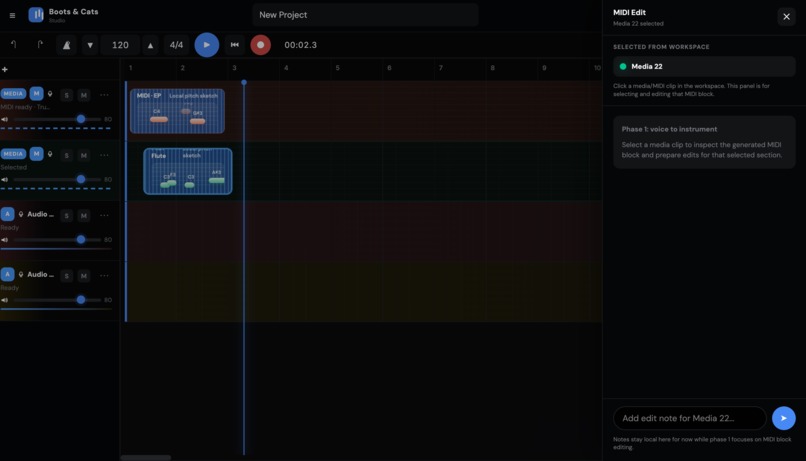This screenshot has width=806, height=461.
Task: Add a new track with plus icon
Action: pos(5,69)
